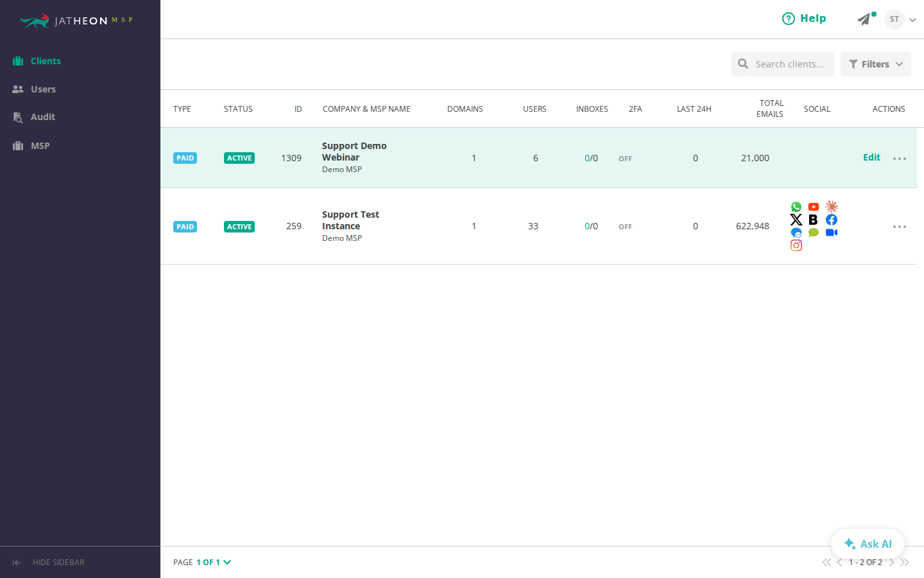Click the 2FA OFF label for ID 1309
Image resolution: width=924 pixels, height=578 pixels.
point(625,159)
